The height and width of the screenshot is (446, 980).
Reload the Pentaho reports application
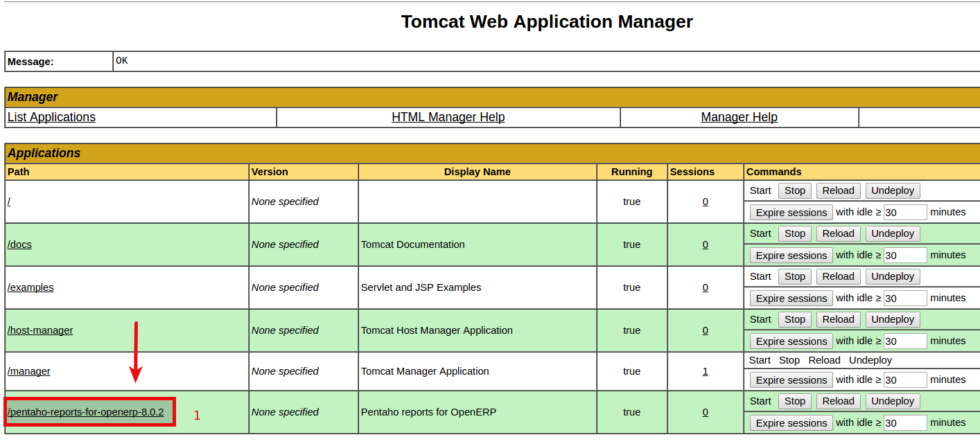[x=839, y=401]
